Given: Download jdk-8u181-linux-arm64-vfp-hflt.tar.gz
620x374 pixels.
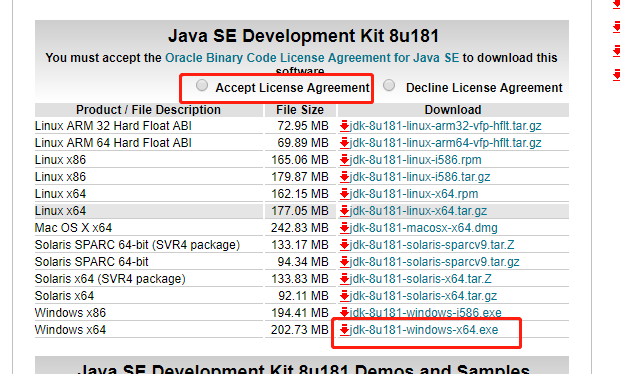Looking at the screenshot, I should tap(445, 143).
